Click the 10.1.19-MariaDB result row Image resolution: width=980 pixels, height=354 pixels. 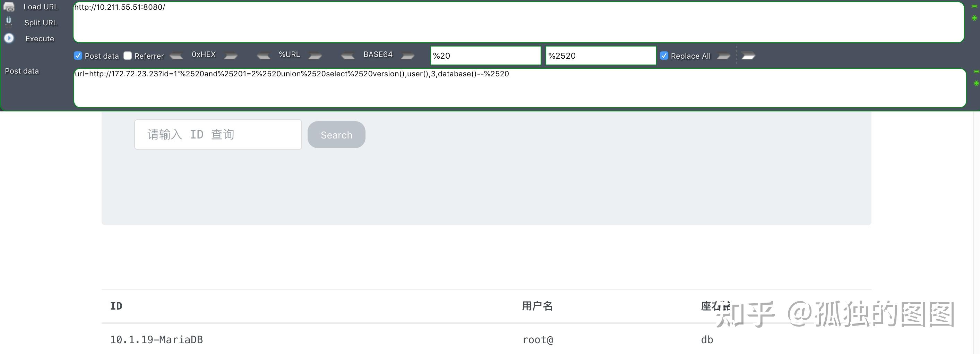pyautogui.click(x=157, y=339)
